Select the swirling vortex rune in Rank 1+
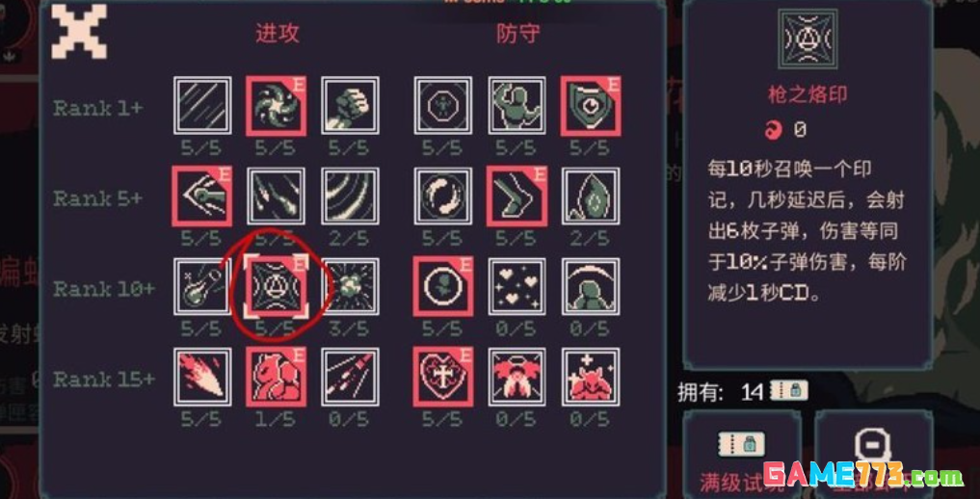Image resolution: width=980 pixels, height=499 pixels. (276, 106)
